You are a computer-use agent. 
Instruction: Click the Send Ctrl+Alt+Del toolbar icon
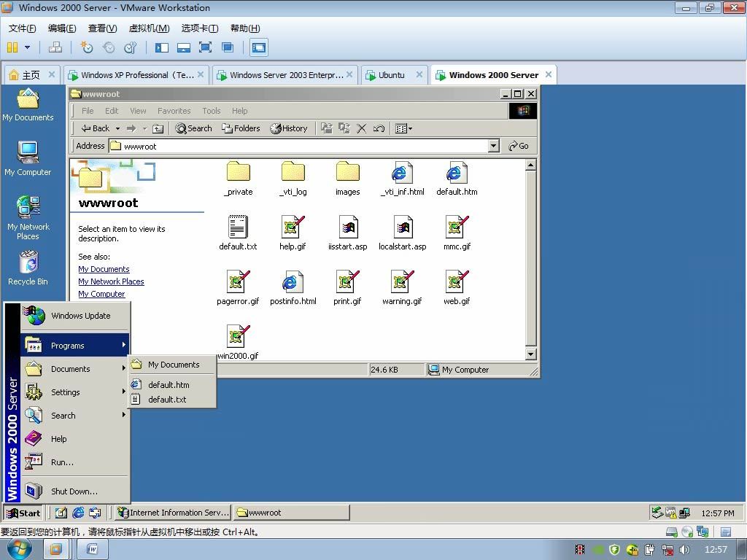point(55,47)
